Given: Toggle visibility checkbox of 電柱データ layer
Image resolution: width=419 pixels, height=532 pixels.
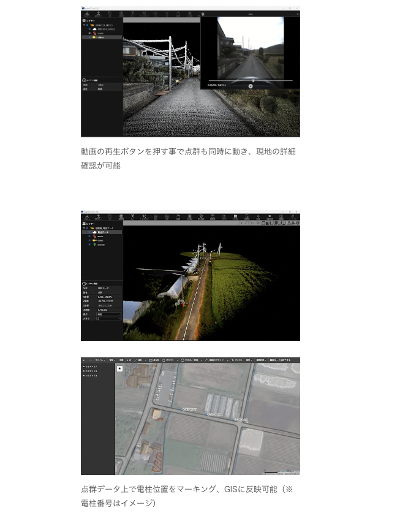Looking at the screenshot, I should 89,232.
